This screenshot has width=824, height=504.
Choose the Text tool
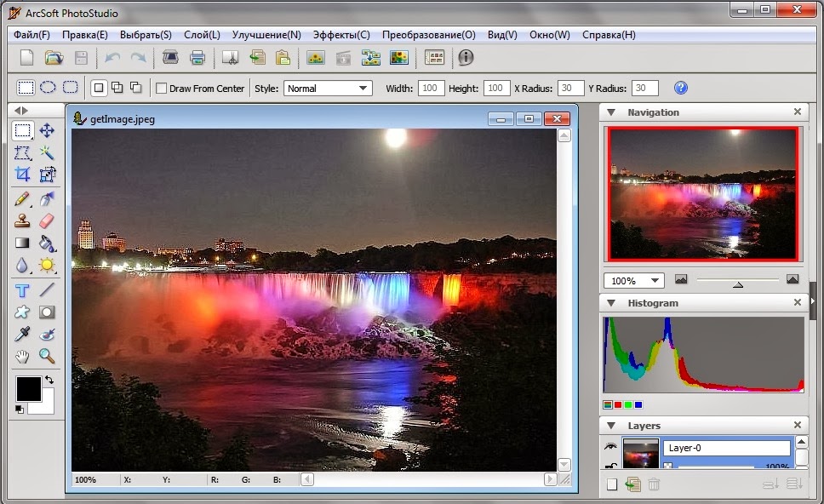23,290
